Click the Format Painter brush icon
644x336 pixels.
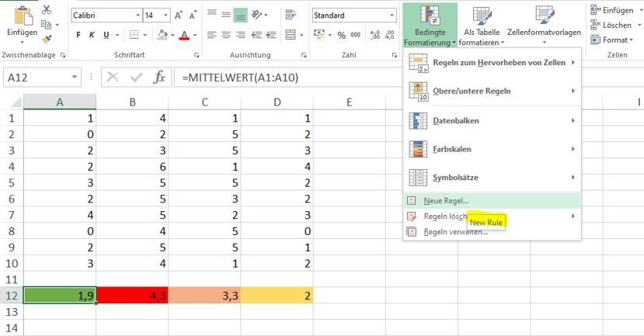[x=47, y=40]
